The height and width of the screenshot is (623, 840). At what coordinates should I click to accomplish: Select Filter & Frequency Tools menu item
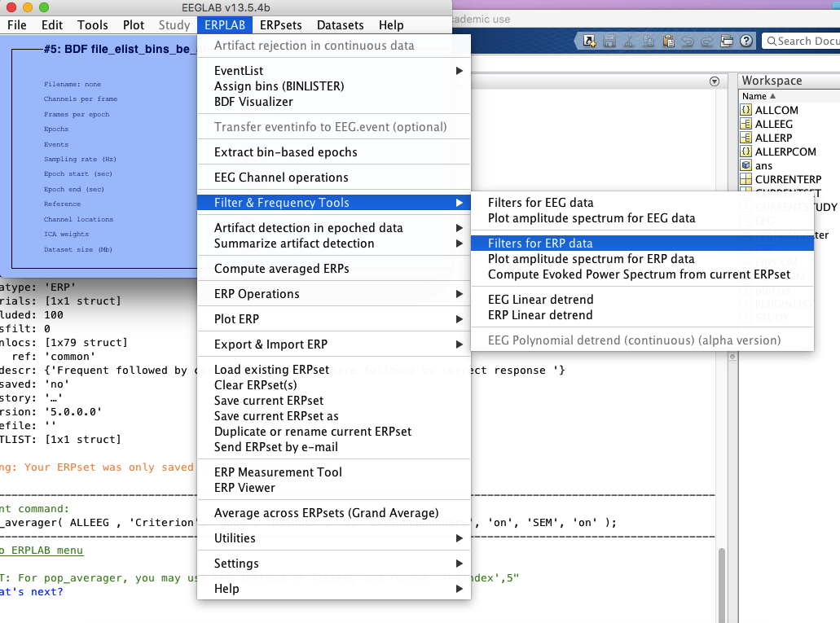click(334, 203)
